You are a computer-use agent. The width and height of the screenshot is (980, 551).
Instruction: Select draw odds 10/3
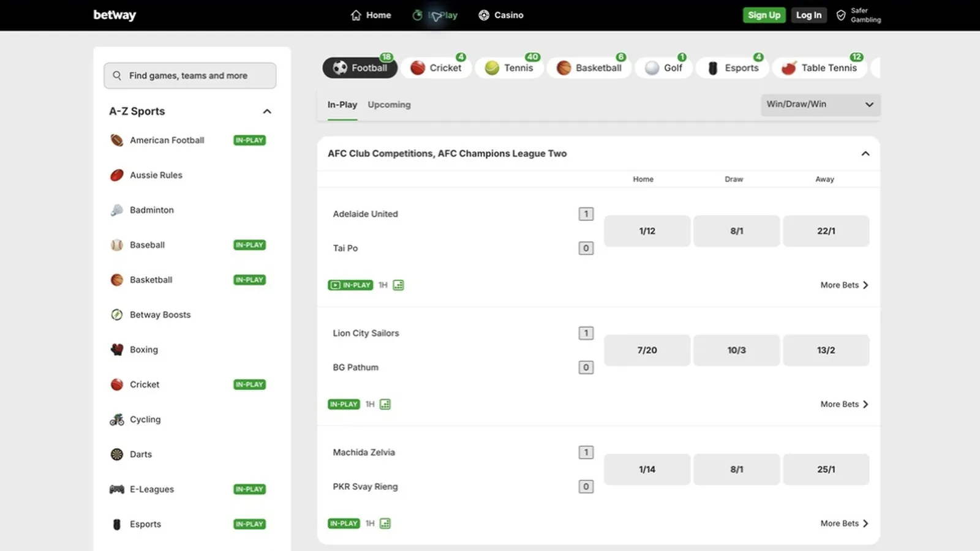tap(736, 350)
